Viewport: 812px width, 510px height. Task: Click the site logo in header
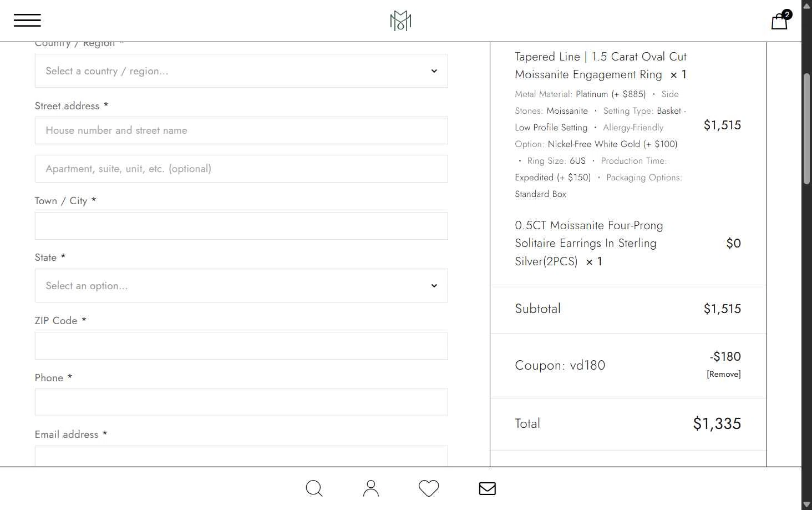click(400, 21)
